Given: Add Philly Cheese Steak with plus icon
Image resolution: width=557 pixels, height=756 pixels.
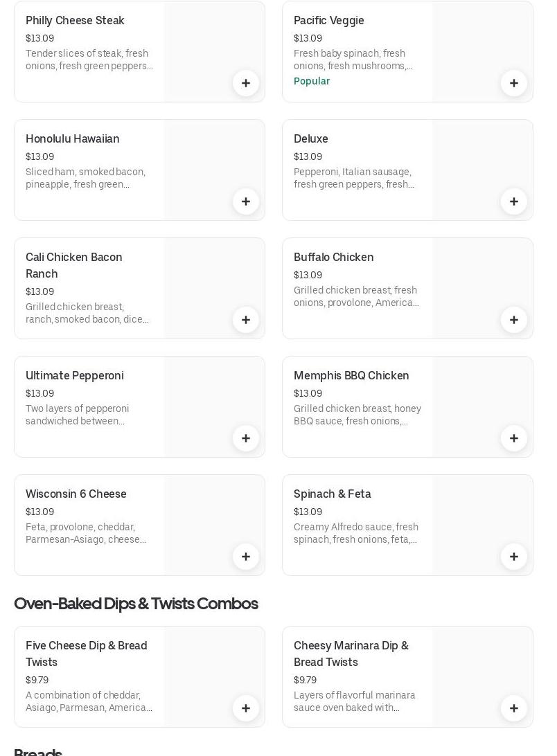Looking at the screenshot, I should 246,83.
